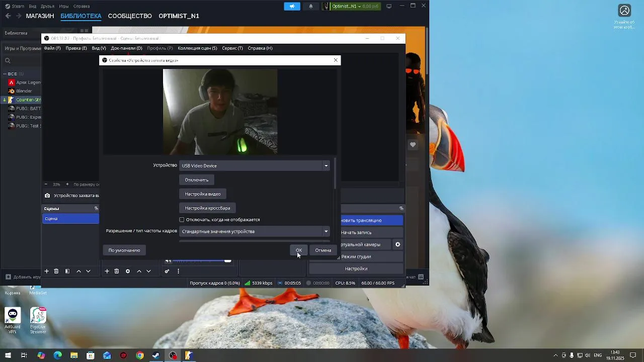Screen dimensions: 644x362
Task: Click the preview zoom-in plus icon in OBS
Action: point(67,185)
